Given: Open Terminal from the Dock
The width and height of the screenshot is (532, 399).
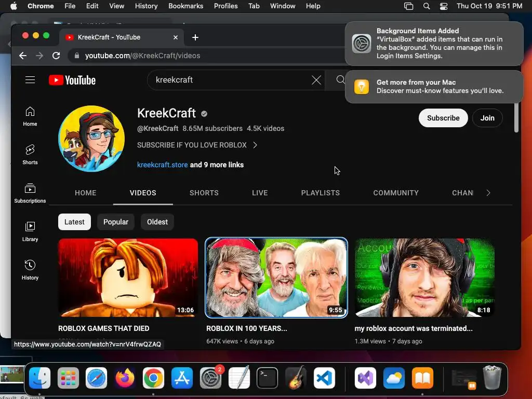Looking at the screenshot, I should coord(268,378).
